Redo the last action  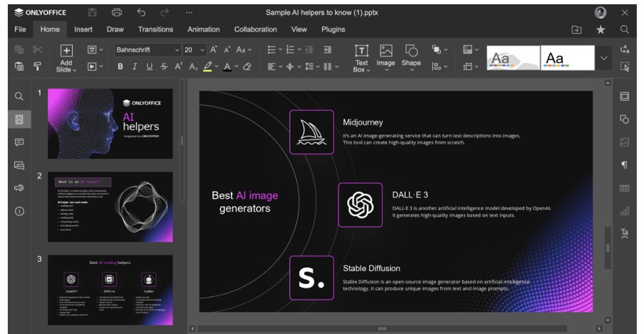point(165,13)
